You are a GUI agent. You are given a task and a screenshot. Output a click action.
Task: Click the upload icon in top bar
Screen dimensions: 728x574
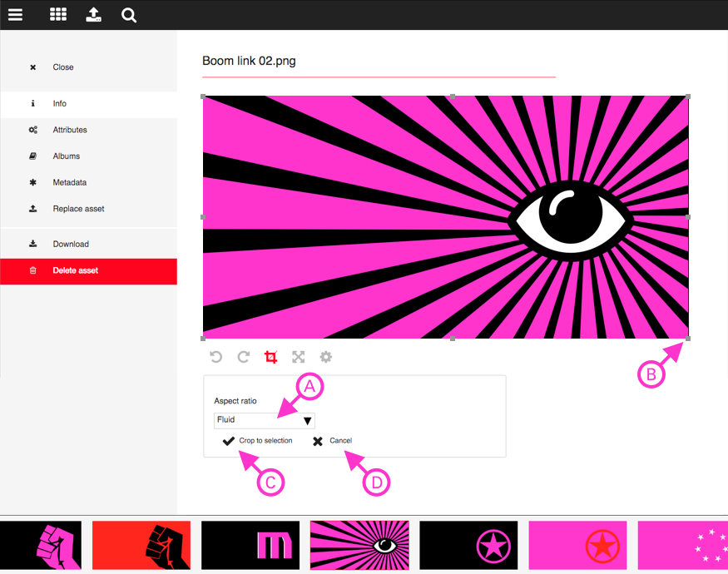(x=93, y=14)
